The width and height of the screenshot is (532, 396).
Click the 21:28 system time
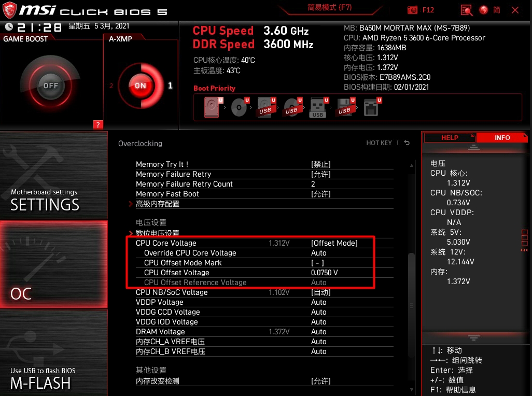point(40,27)
